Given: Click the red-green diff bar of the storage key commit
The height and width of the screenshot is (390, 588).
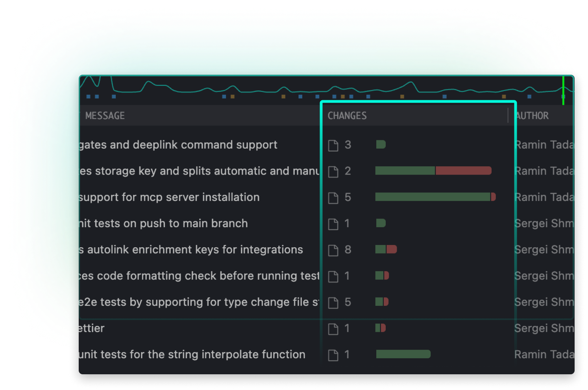Looking at the screenshot, I should [433, 171].
